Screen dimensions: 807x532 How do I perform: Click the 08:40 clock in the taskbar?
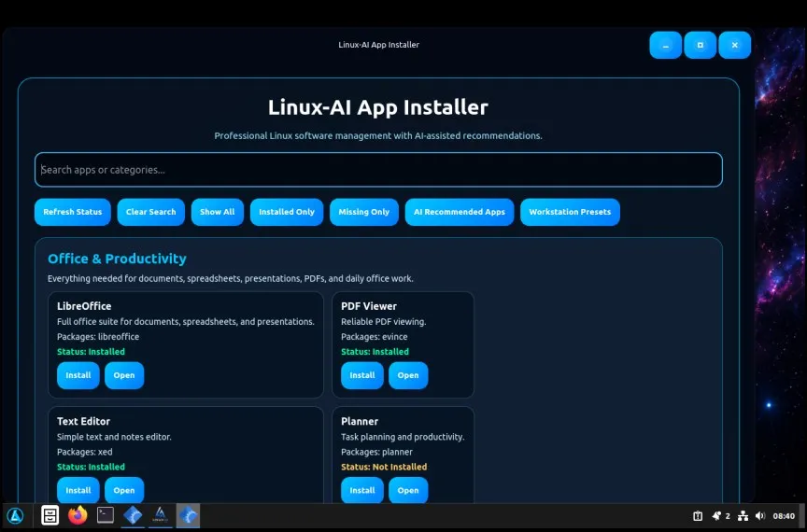click(784, 516)
